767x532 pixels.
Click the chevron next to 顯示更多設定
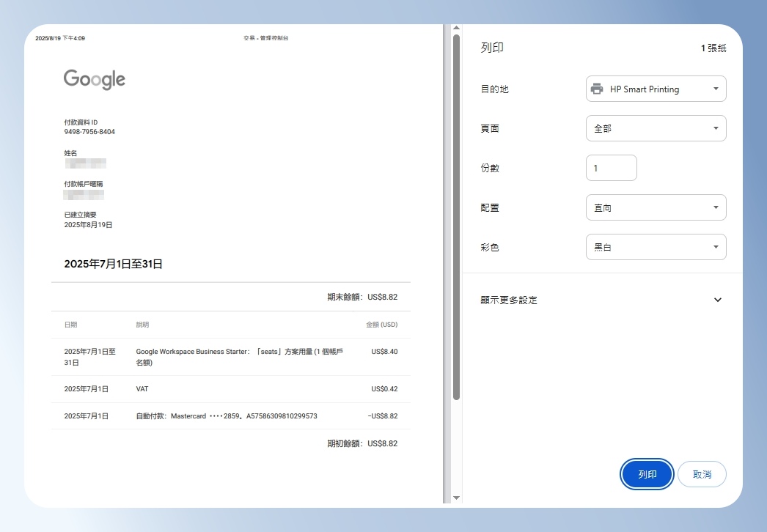[718, 300]
